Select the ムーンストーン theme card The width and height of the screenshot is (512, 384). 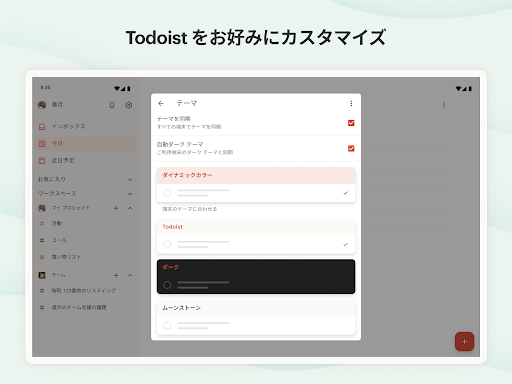point(256,317)
